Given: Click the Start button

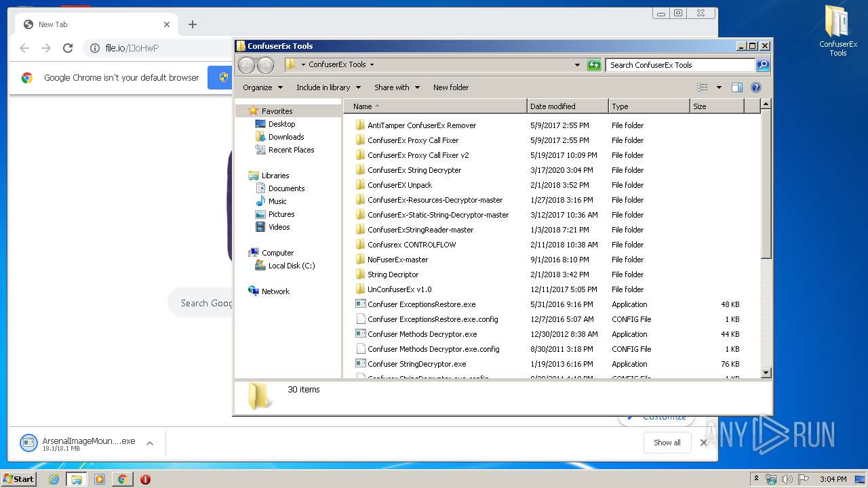Looking at the screenshot, I should [18, 479].
